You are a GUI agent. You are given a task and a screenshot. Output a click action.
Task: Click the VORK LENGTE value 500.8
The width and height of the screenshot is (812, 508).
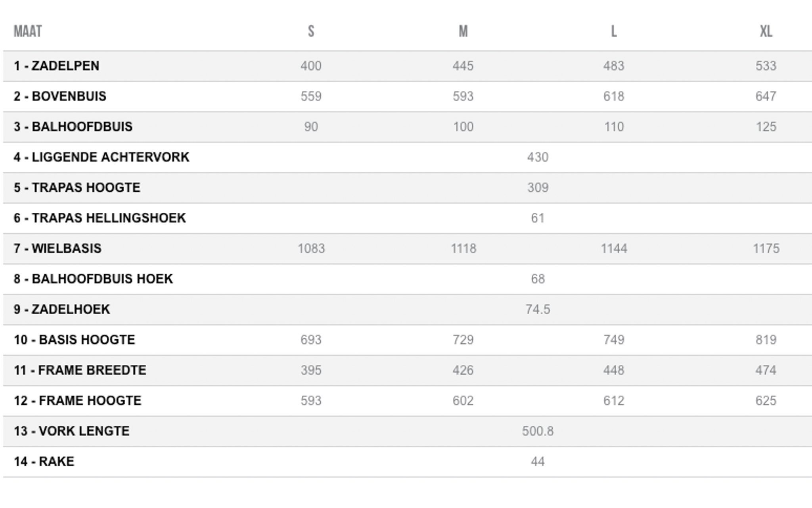click(538, 431)
